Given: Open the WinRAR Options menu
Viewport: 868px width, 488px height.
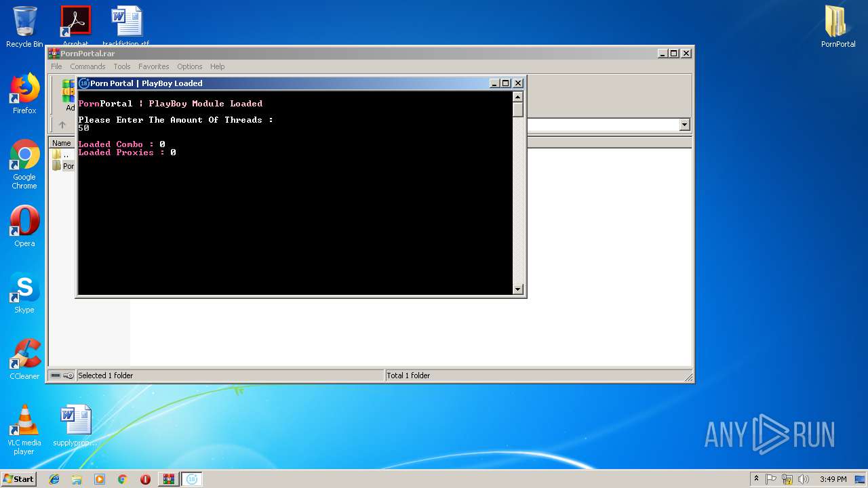Looking at the screenshot, I should tap(190, 66).
